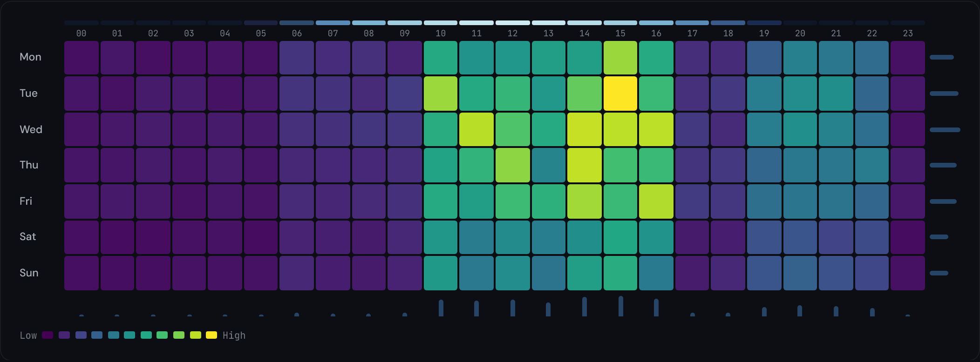Click the hour 10 column total bar below grid

click(x=441, y=308)
